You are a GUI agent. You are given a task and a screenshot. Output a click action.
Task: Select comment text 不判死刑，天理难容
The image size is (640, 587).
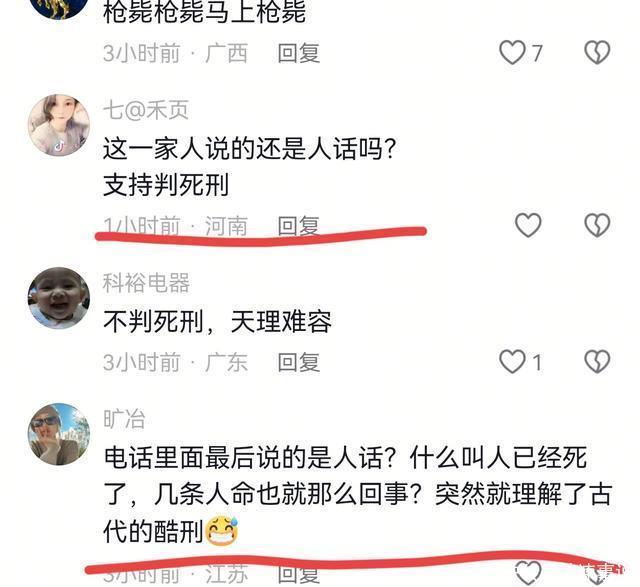218,322
